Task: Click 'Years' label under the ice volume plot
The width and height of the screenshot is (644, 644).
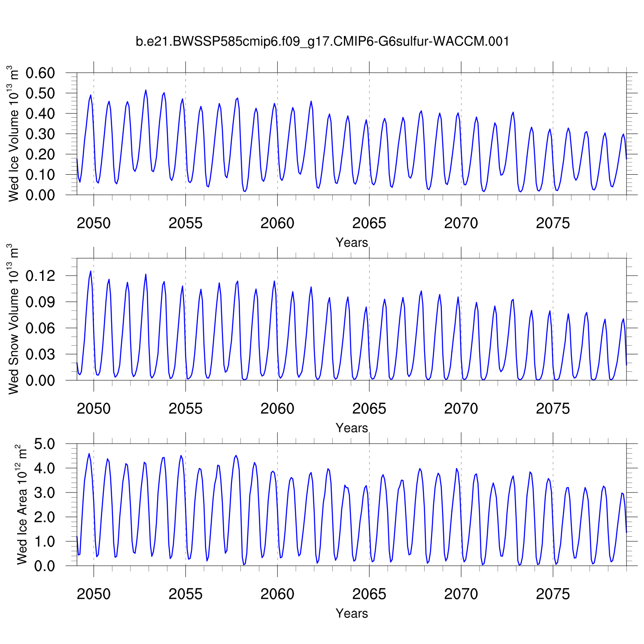Action: 352,243
